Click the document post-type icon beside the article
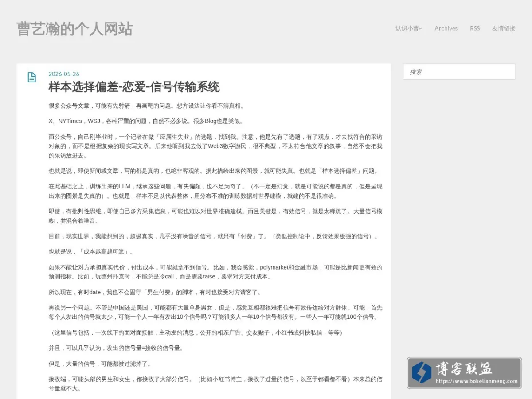The image size is (532, 399). [x=32, y=77]
